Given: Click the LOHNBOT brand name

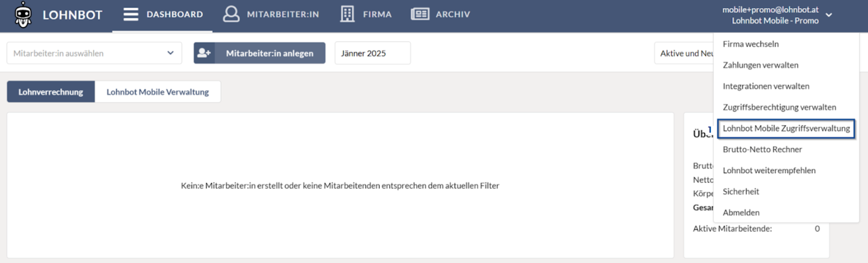Looking at the screenshot, I should tap(73, 15).
